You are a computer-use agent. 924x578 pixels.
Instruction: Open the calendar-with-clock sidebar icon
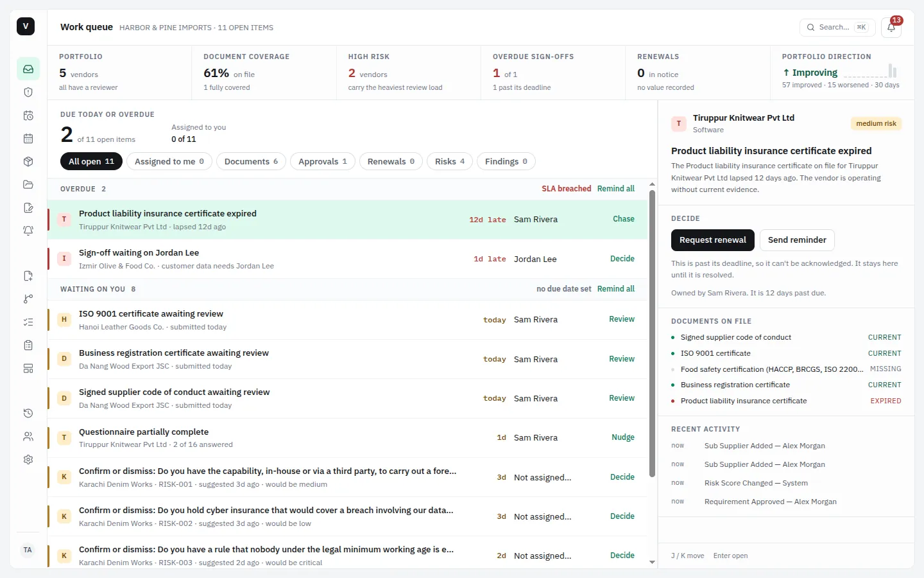(28, 116)
